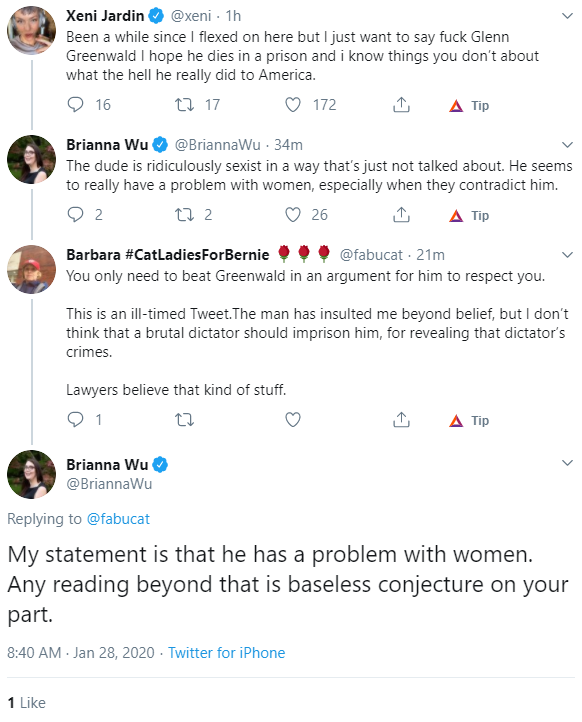Tip Xeni Jardin using the Brave Tip icon
Viewport: 582px width, 722px height.
coord(469,105)
